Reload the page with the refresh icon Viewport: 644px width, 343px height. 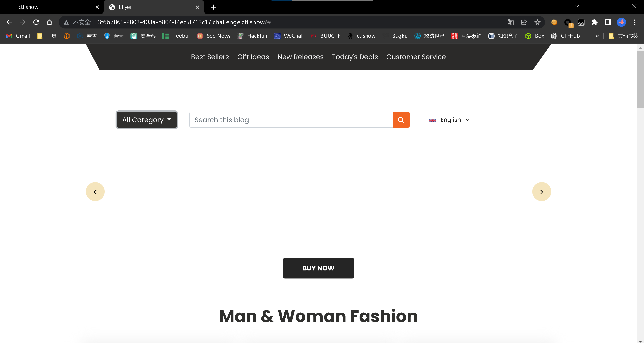click(36, 22)
